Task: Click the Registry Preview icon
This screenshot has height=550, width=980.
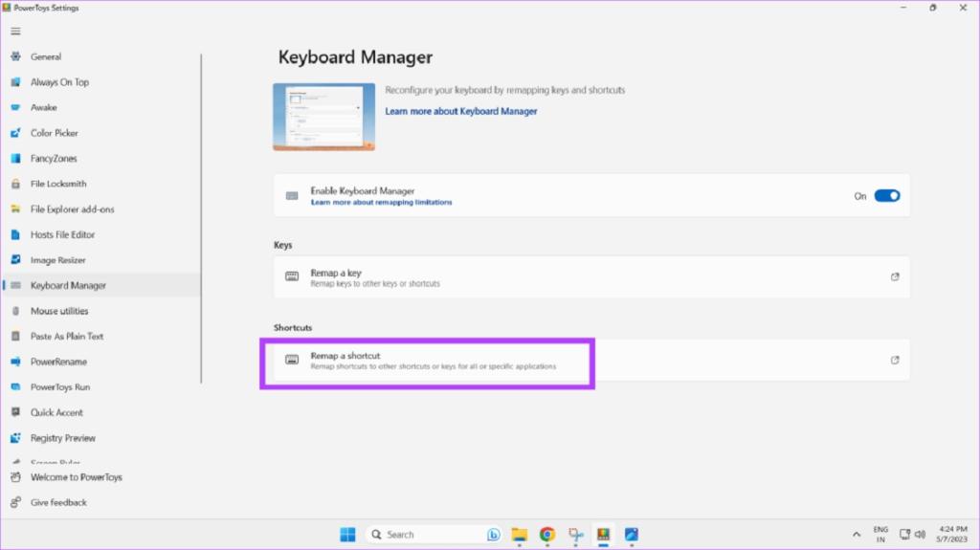Action: point(15,438)
